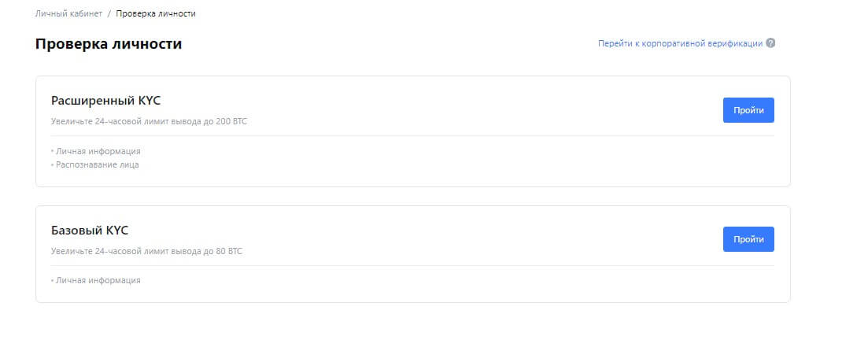Click the bullet before Распознавание лица
Viewport: 868px width, 347px height.
[x=53, y=165]
